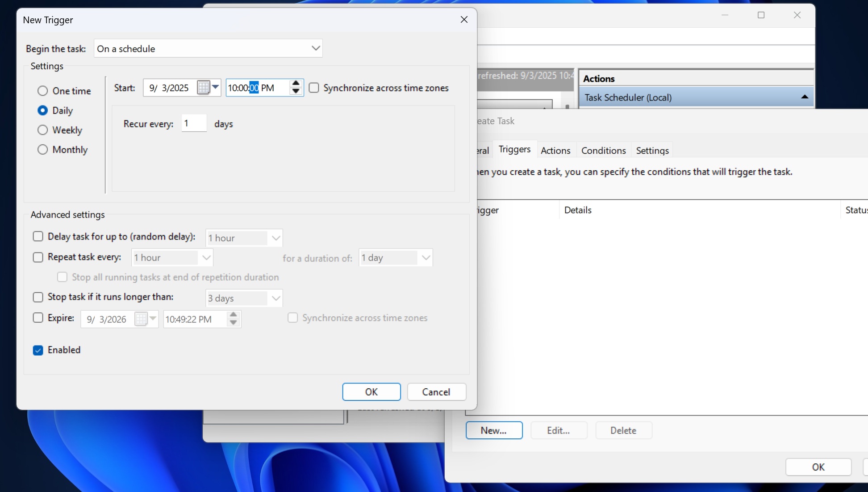Screen dimensions: 868x492
Task: Toggle the Enabled checkbox
Action: point(38,350)
